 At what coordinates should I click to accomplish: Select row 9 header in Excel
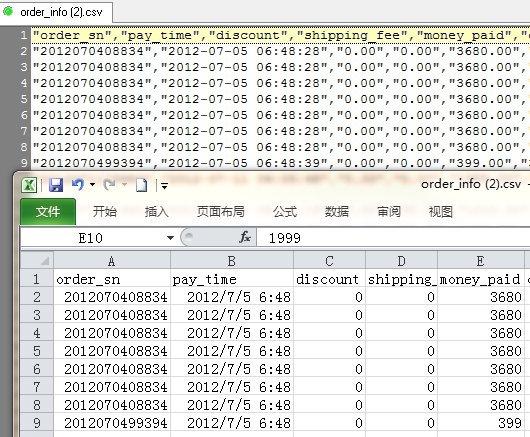point(37,423)
